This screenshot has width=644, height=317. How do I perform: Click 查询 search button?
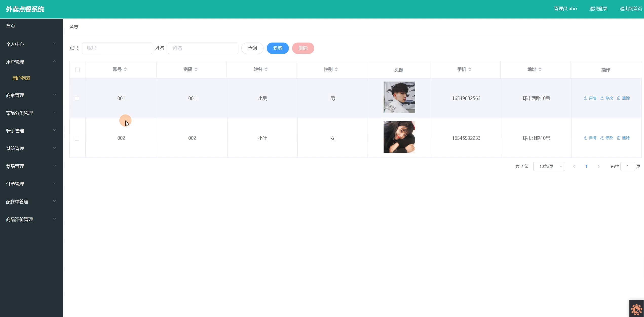point(252,48)
